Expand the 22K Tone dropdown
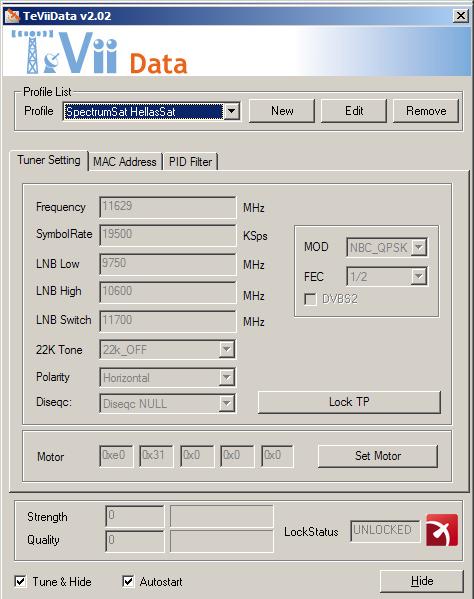This screenshot has height=599, width=474. point(226,349)
